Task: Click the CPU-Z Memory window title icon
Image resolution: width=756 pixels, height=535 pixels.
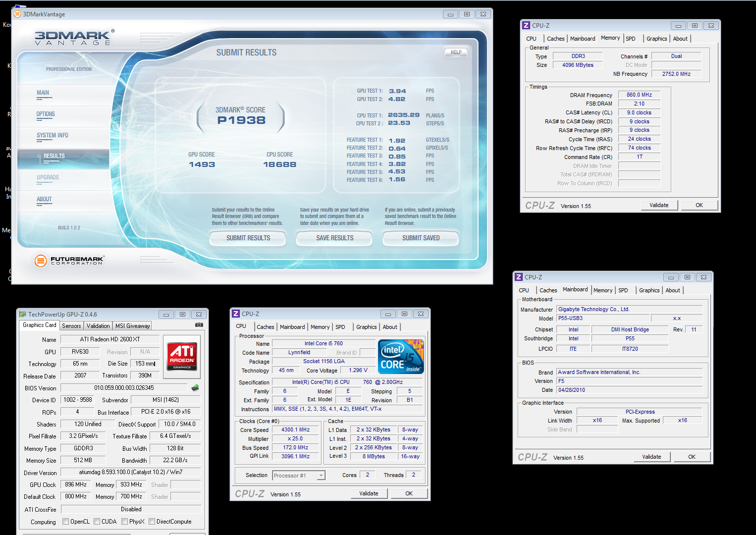Action: [526, 25]
